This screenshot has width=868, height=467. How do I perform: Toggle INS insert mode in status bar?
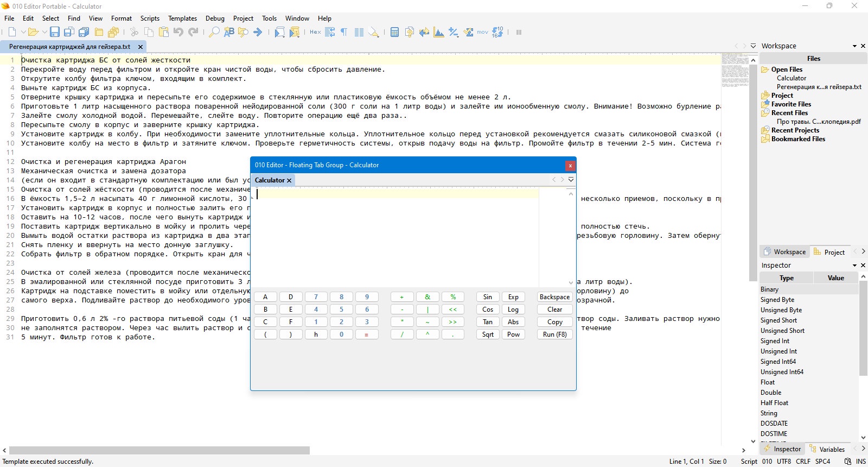click(x=861, y=462)
